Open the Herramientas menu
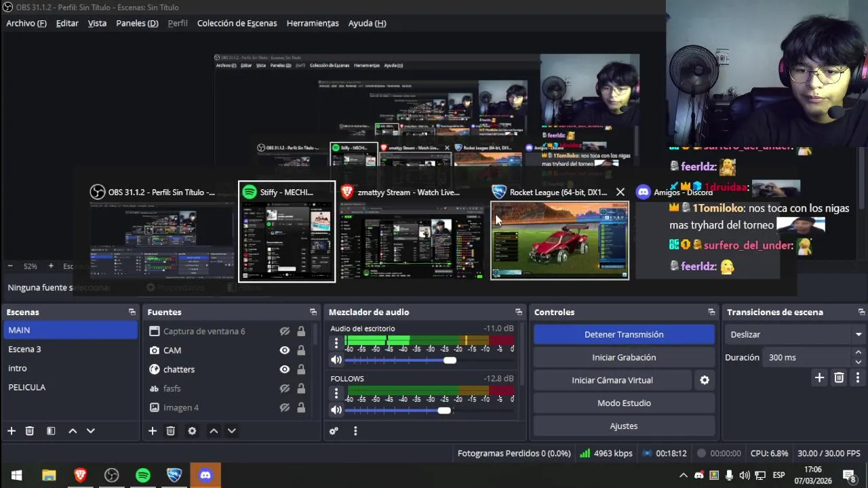The width and height of the screenshot is (868, 488). point(313,23)
